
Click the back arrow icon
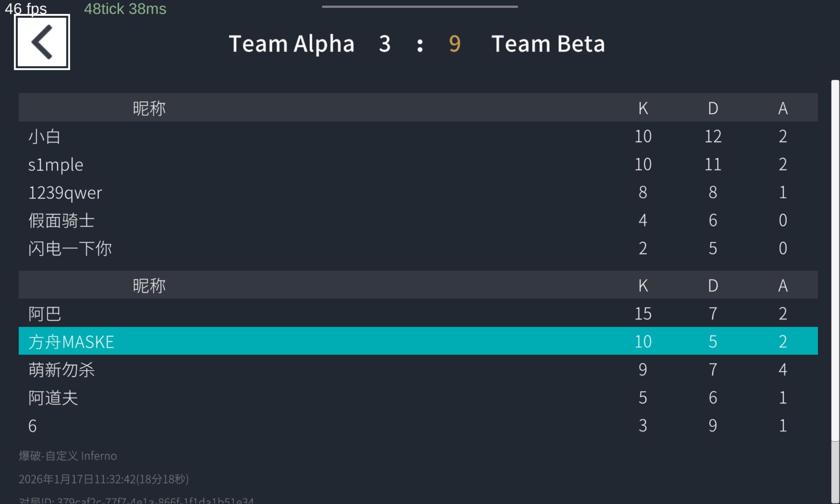click(42, 42)
